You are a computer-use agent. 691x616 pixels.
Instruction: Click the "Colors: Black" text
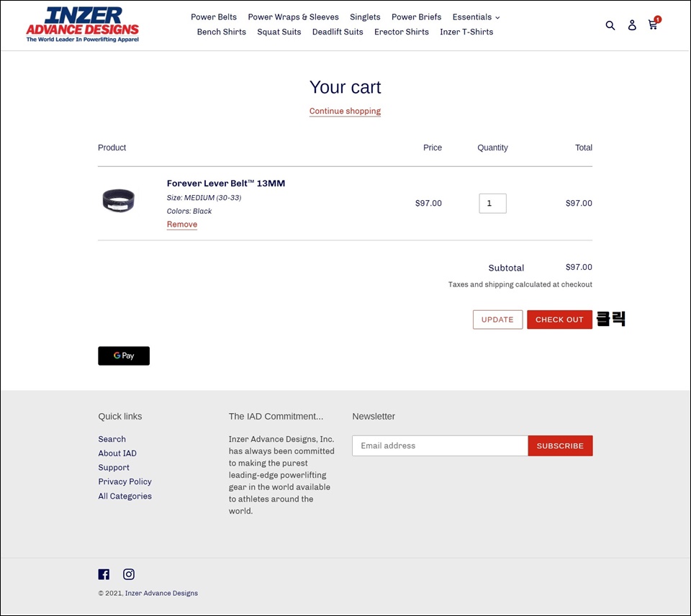pyautogui.click(x=189, y=211)
